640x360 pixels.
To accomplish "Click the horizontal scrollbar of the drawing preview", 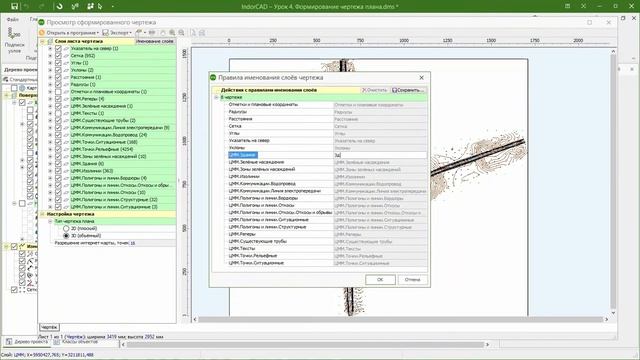I will [400, 319].
